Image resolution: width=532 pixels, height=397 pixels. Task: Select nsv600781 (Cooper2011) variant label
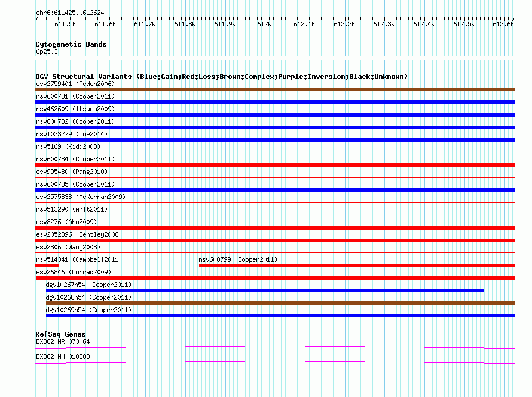[75, 96]
